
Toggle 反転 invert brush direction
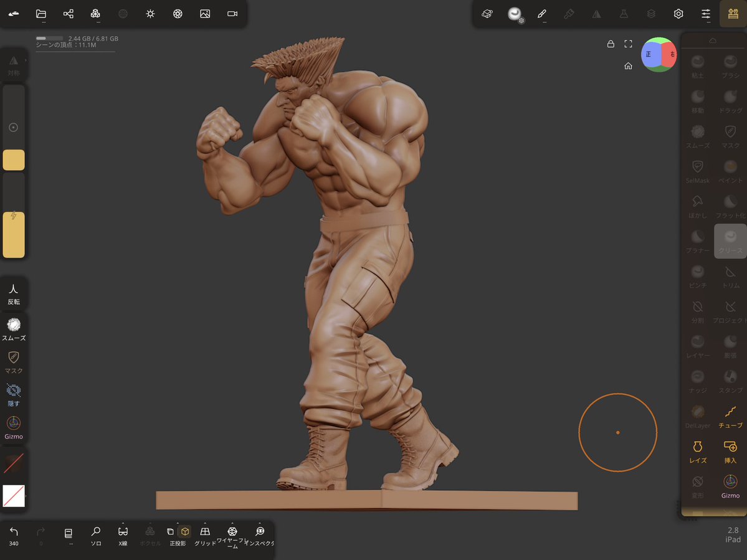(14, 294)
